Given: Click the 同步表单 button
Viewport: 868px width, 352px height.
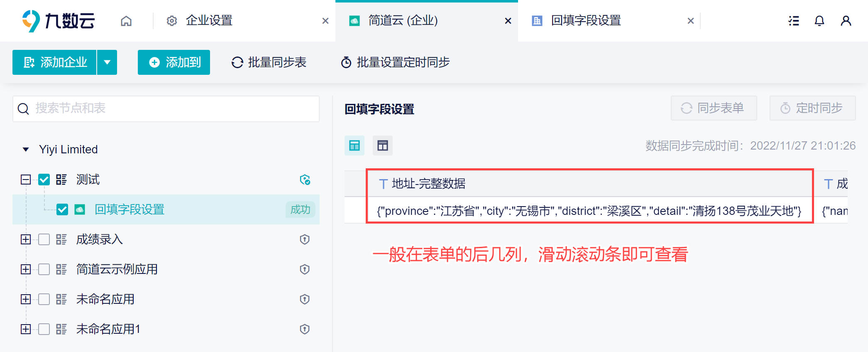Looking at the screenshot, I should [x=714, y=108].
